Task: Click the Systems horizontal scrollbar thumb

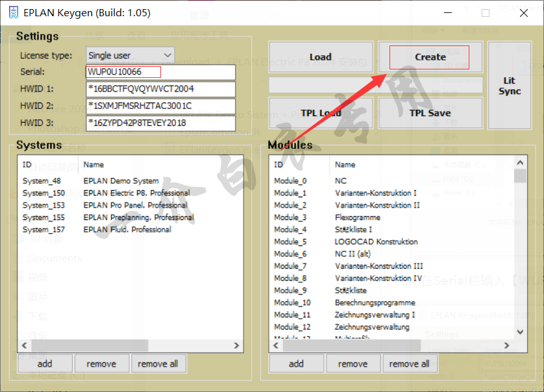Action: tap(90, 345)
